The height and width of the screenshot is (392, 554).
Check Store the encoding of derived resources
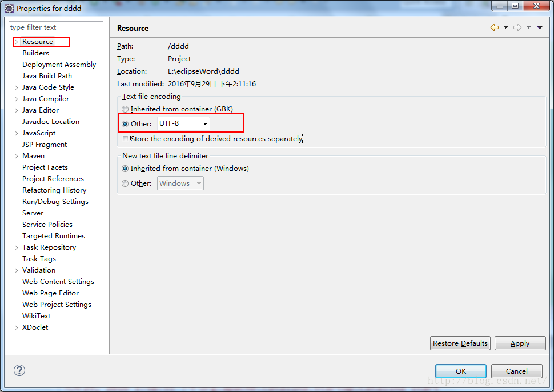125,139
